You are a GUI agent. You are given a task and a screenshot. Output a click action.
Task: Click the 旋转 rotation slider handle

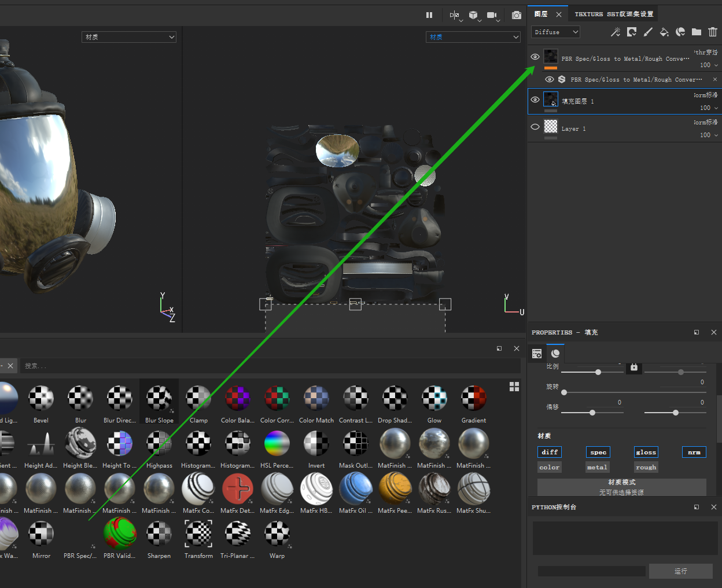coord(565,392)
